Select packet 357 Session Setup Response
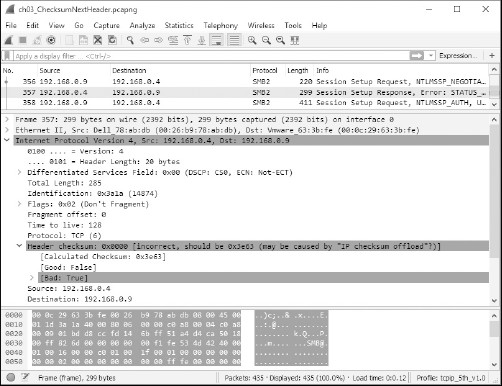The height and width of the screenshot is (386, 502). pyautogui.click(x=245, y=92)
